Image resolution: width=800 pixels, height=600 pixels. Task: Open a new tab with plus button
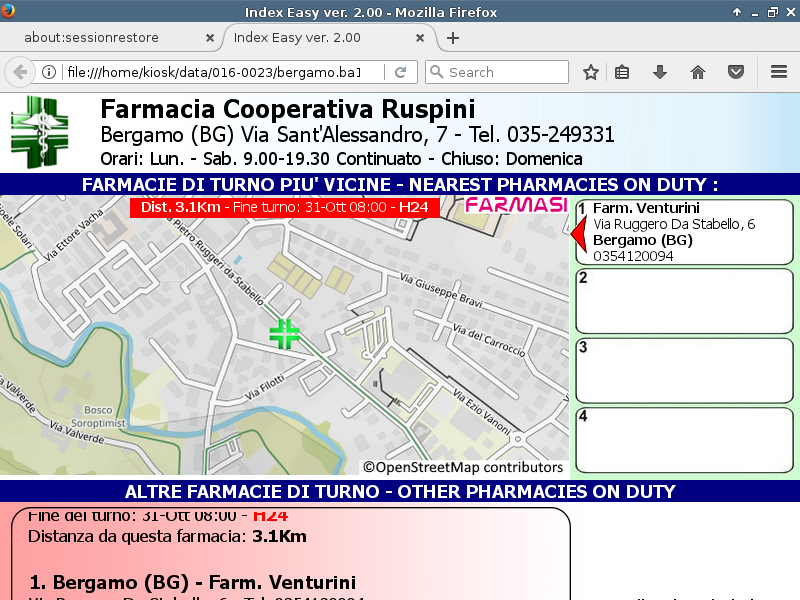point(453,38)
